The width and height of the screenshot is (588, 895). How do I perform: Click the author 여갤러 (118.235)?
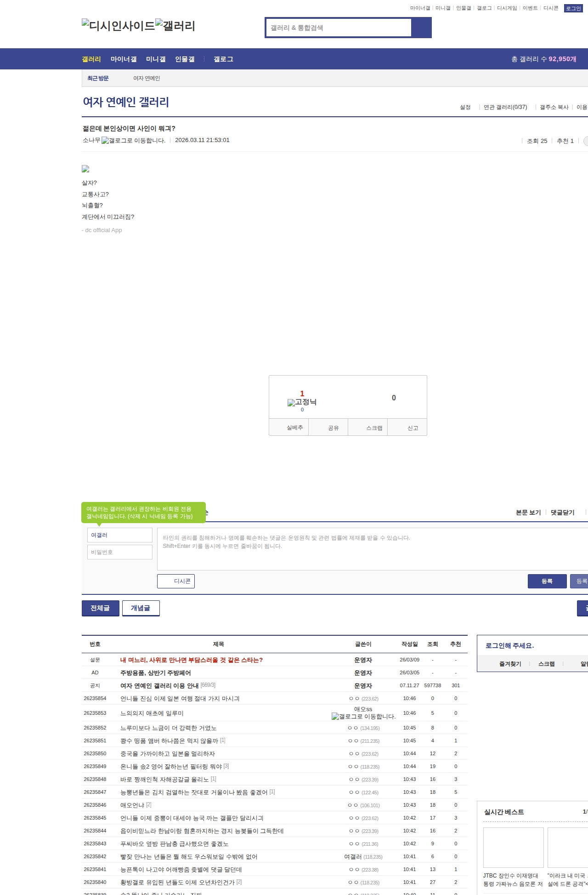tap(363, 856)
